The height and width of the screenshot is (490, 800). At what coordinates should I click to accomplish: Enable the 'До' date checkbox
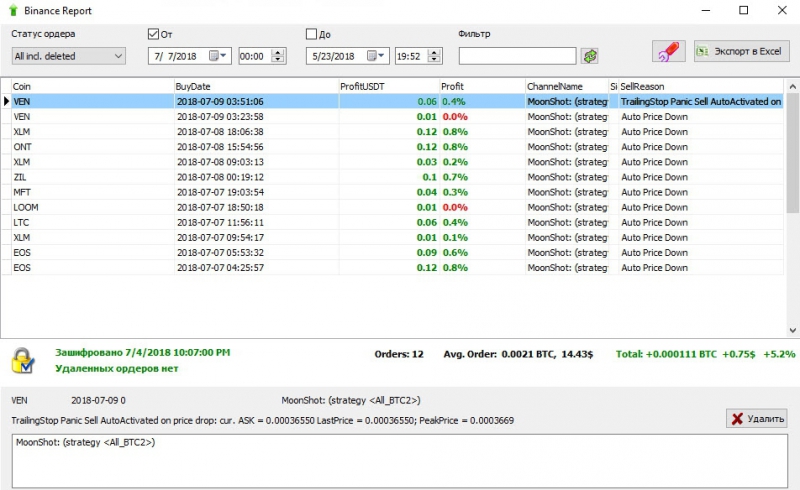click(x=311, y=34)
